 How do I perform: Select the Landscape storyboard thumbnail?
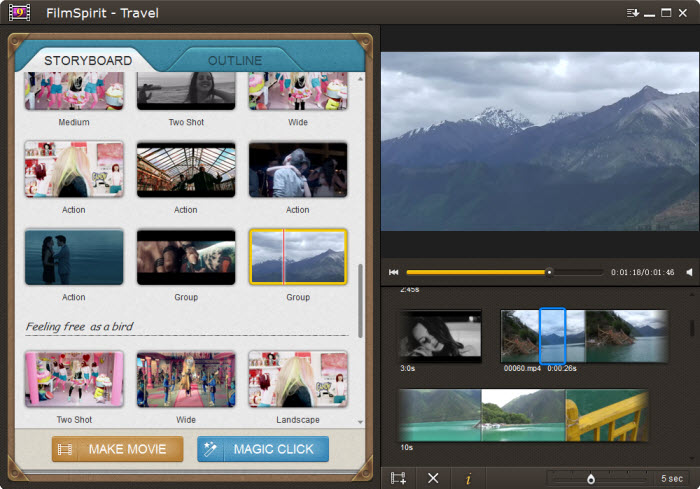click(x=297, y=378)
